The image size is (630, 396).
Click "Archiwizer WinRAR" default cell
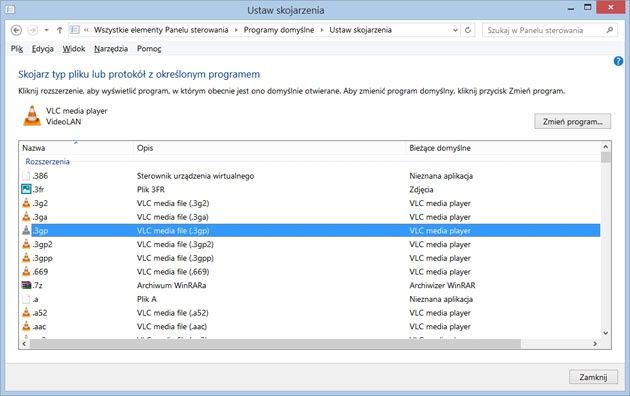(x=442, y=286)
